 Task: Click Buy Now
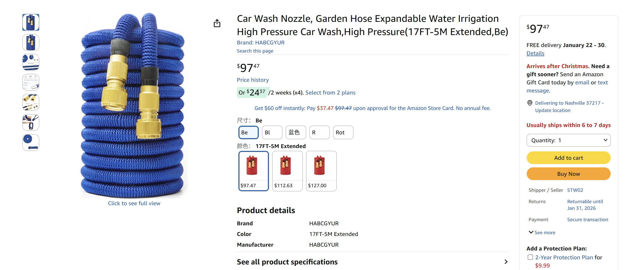coord(568,174)
